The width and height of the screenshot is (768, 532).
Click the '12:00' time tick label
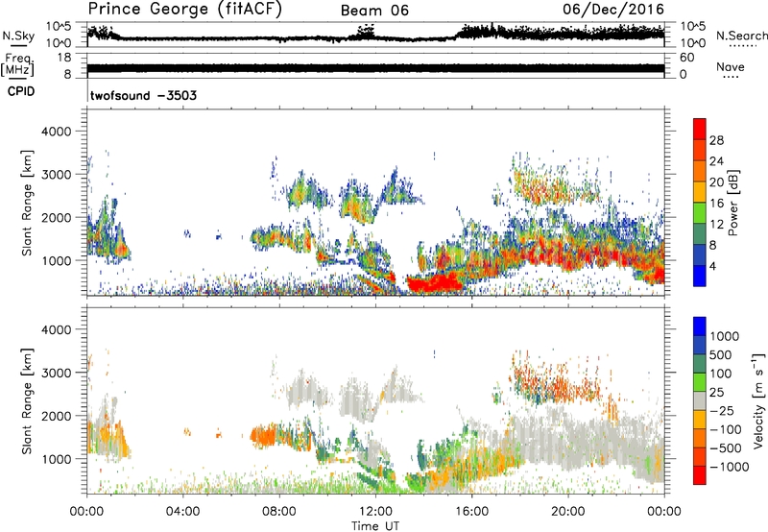point(375,512)
